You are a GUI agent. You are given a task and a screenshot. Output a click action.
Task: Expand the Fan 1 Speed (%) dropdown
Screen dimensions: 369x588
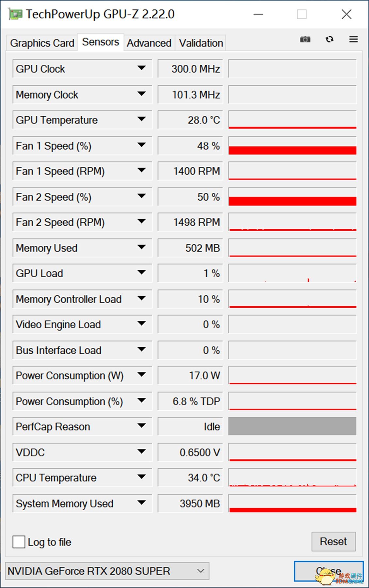click(141, 145)
